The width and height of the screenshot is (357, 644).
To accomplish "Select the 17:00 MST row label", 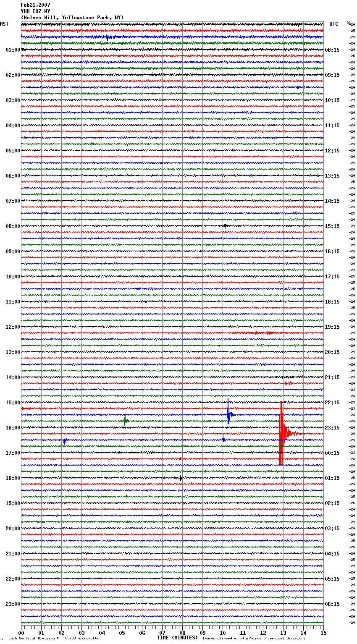I will [13, 453].
